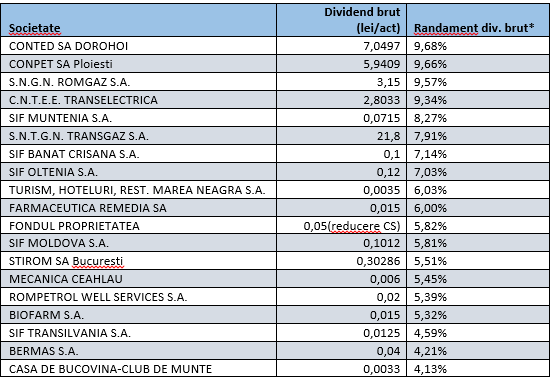Viewport: 551px width, 378px height.
Task: Select the Randament div. brut* header cell
Action: point(478,20)
